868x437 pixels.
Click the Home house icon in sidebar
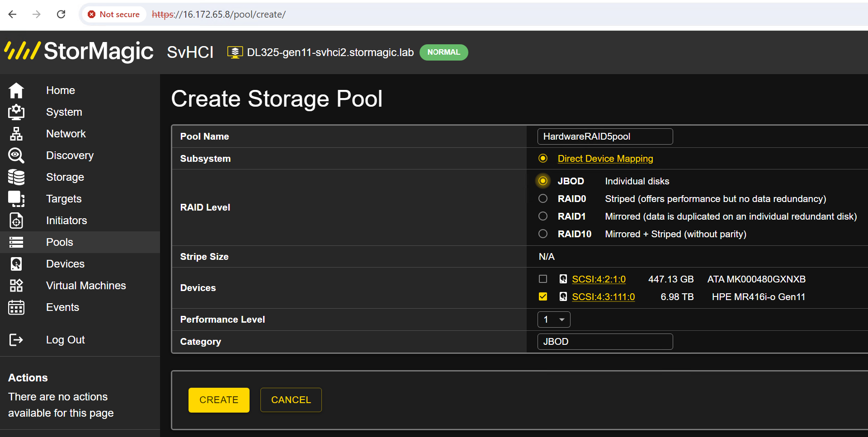coord(16,90)
